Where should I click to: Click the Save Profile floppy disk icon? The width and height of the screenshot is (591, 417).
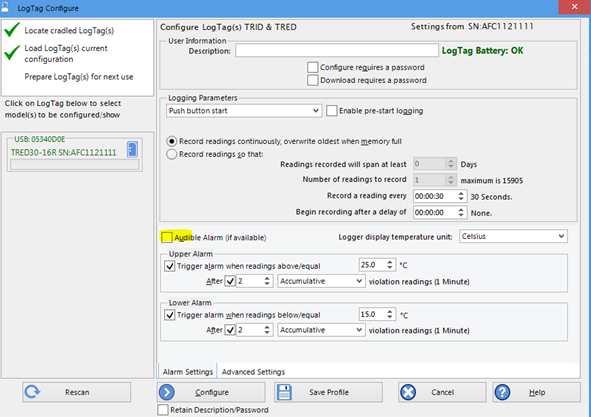tap(284, 392)
